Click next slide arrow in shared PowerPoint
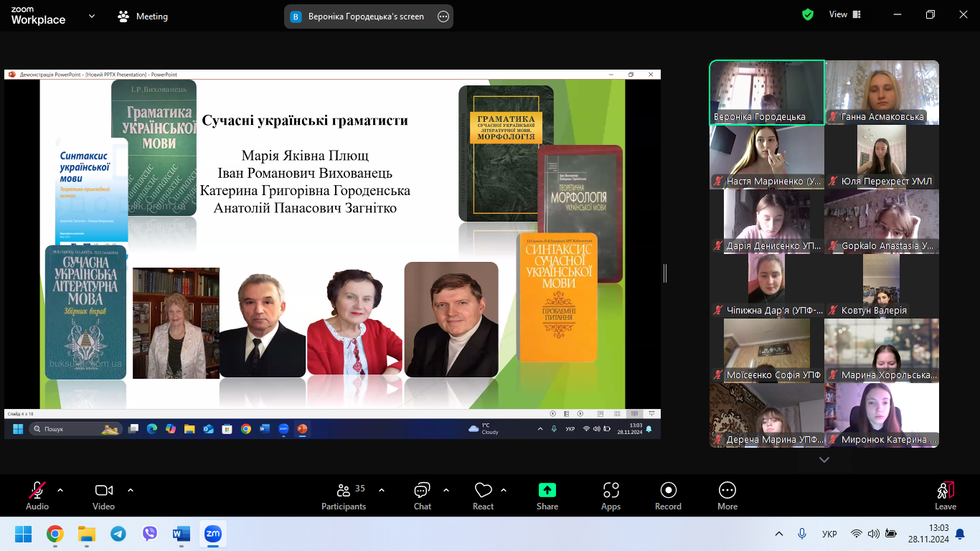Screen dimensions: 980x551 580,414
